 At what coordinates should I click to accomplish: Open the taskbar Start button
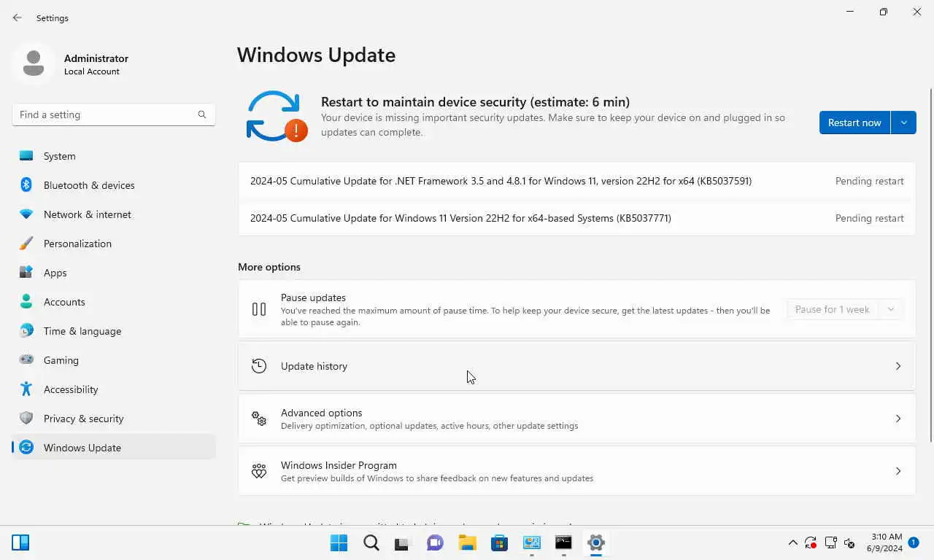click(x=339, y=542)
